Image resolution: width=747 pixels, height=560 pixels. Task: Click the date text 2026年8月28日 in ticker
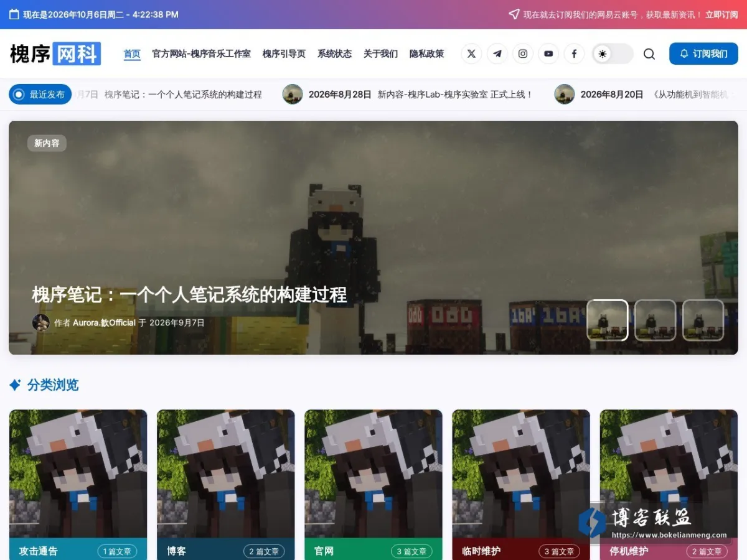[340, 95]
